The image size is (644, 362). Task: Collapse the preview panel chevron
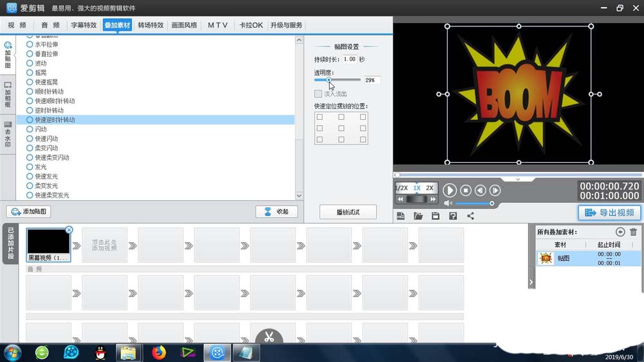click(518, 180)
